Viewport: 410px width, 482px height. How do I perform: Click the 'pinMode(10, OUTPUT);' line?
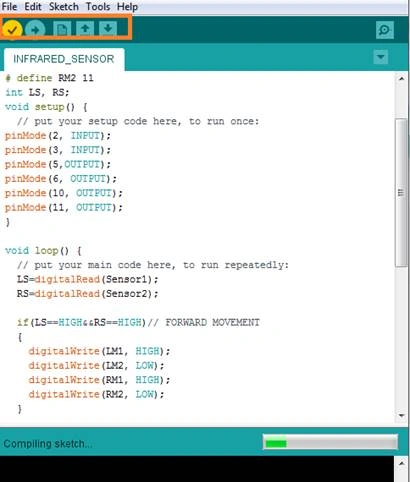pyautogui.click(x=64, y=193)
